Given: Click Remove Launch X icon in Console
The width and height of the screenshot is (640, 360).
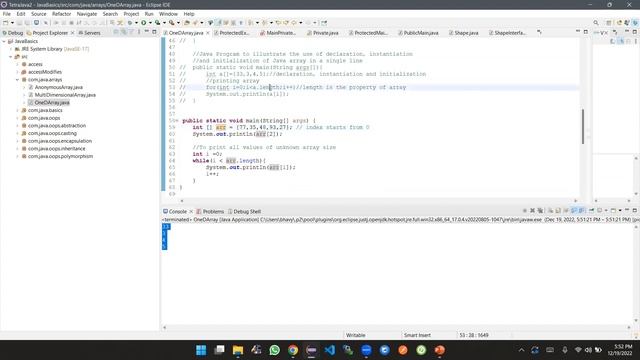Looking at the screenshot, I should click(532, 211).
